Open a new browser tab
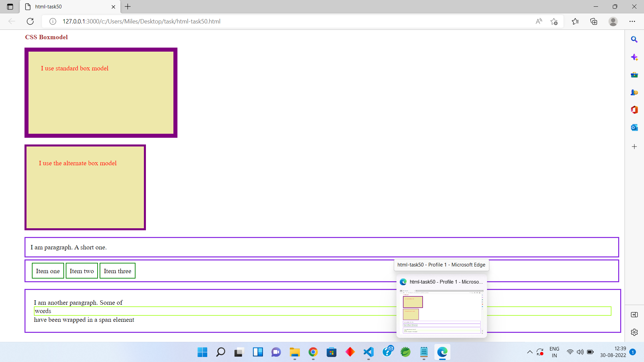The height and width of the screenshot is (362, 644). [127, 7]
